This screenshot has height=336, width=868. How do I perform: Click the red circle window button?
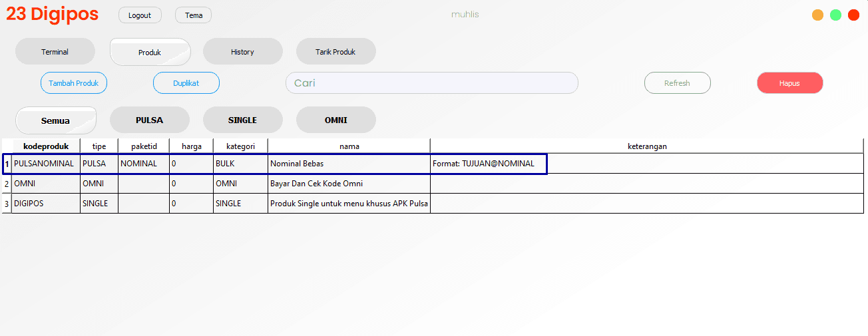(x=853, y=15)
